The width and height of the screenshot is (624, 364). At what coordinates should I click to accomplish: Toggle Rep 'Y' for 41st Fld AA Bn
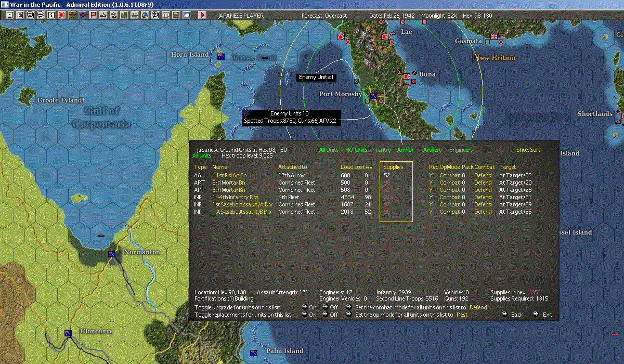coord(431,175)
